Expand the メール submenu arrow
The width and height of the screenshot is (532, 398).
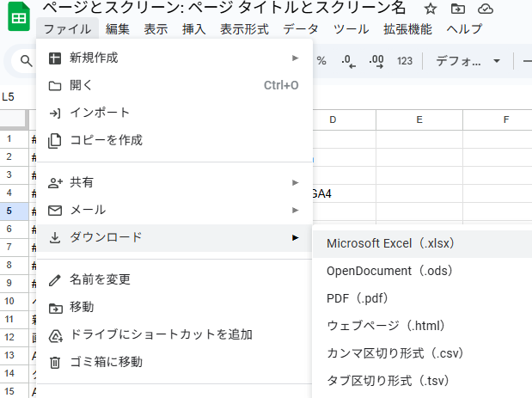(295, 210)
